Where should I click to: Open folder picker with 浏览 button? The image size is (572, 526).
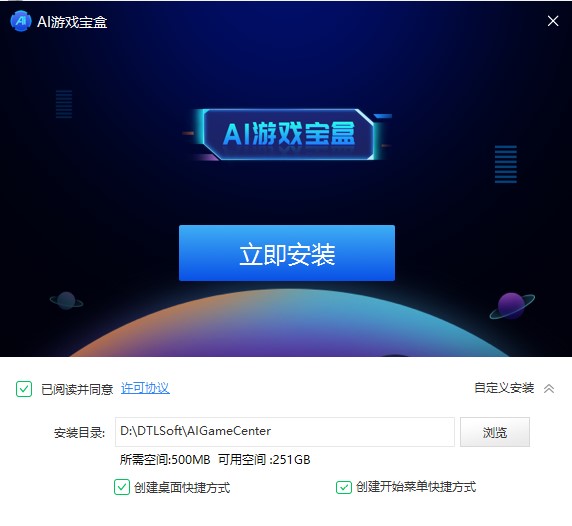[x=495, y=432]
